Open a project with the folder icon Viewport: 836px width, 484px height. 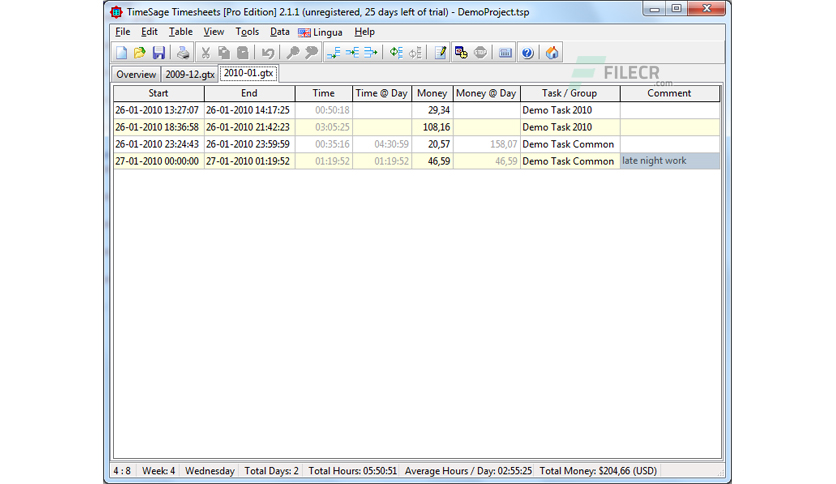point(140,52)
